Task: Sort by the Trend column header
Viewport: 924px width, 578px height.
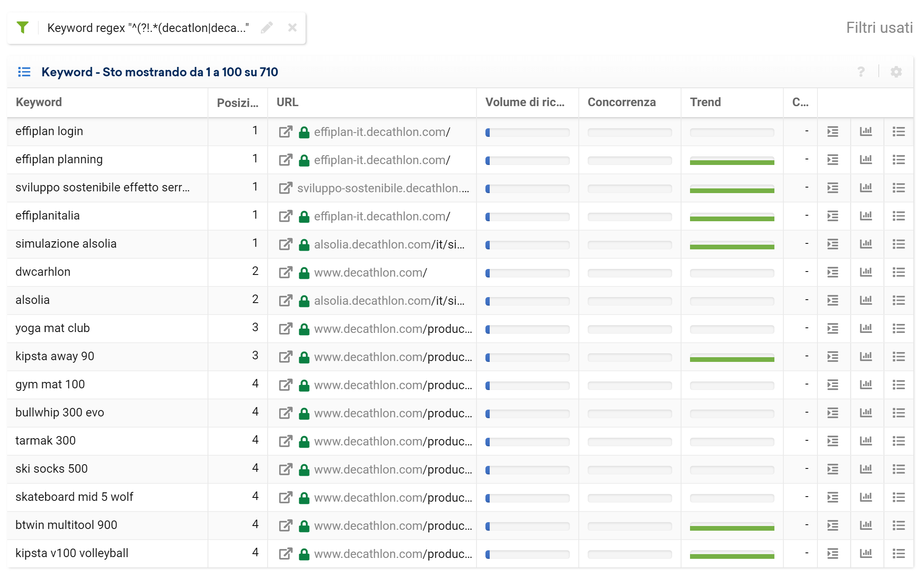Action: coord(705,102)
